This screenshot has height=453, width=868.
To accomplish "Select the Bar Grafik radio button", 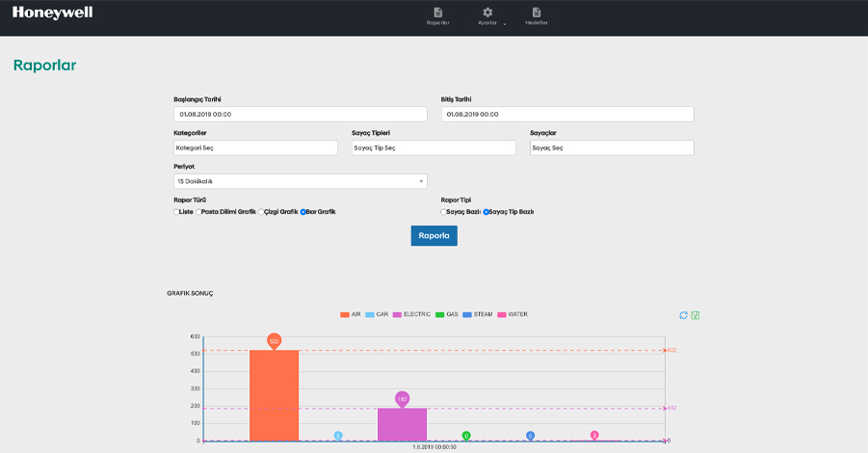I will 302,212.
